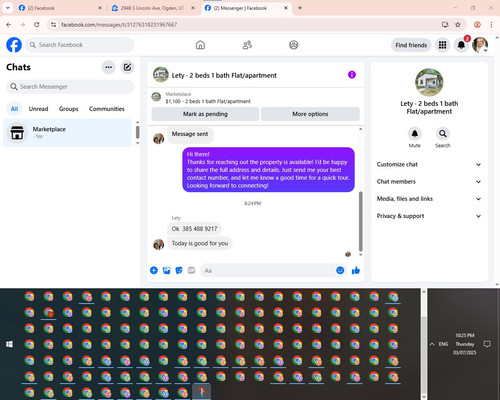Click the purple 'Hi there!' message bubble
The height and width of the screenshot is (400, 500).
pyautogui.click(x=268, y=170)
